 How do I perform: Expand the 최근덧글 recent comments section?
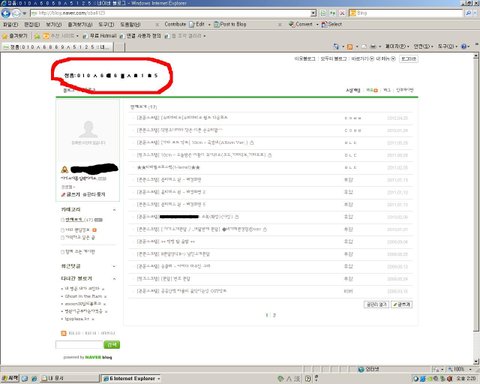(114, 266)
